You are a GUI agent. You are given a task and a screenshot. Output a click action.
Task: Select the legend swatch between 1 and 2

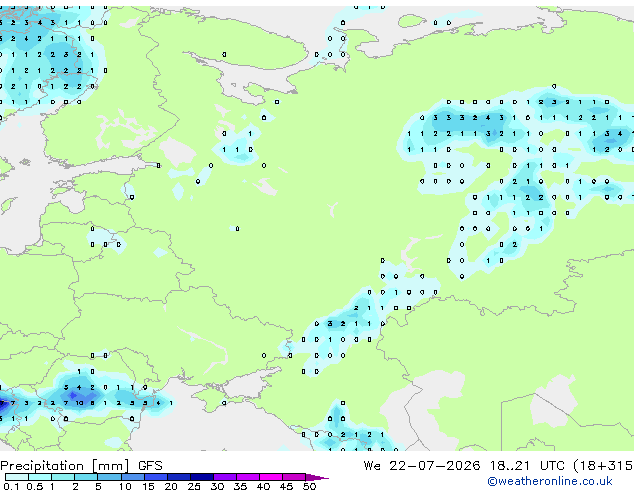[x=63, y=477]
